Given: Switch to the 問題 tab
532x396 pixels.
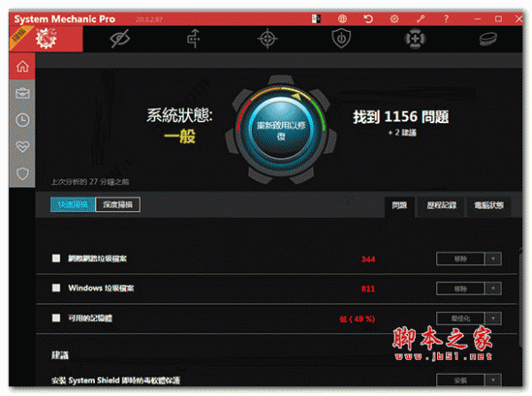Looking at the screenshot, I should [x=399, y=206].
